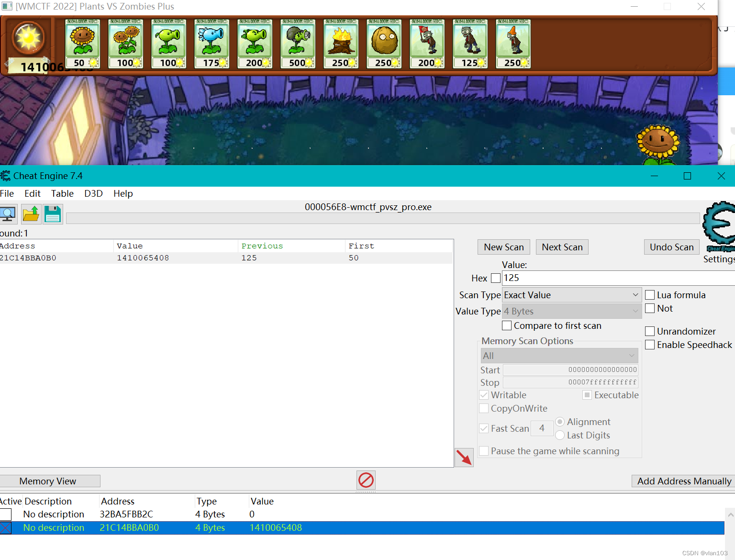Open the File menu
Viewport: 735px width, 560px height.
7,193
